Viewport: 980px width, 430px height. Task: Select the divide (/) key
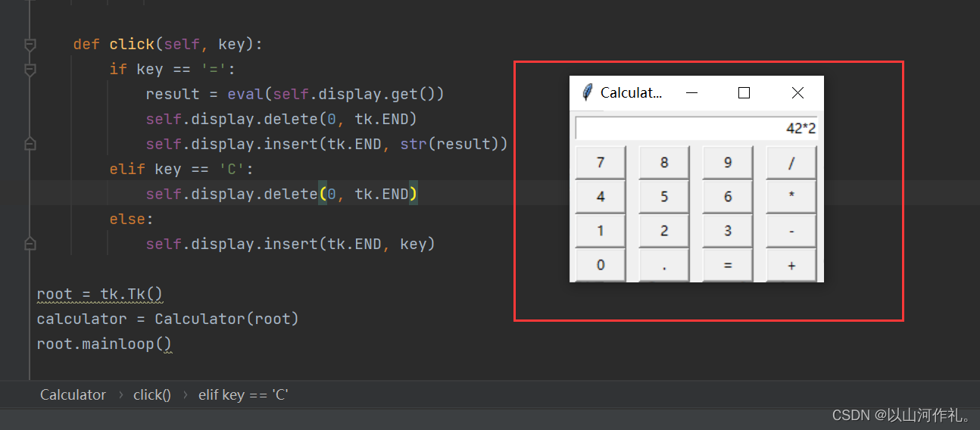point(791,162)
